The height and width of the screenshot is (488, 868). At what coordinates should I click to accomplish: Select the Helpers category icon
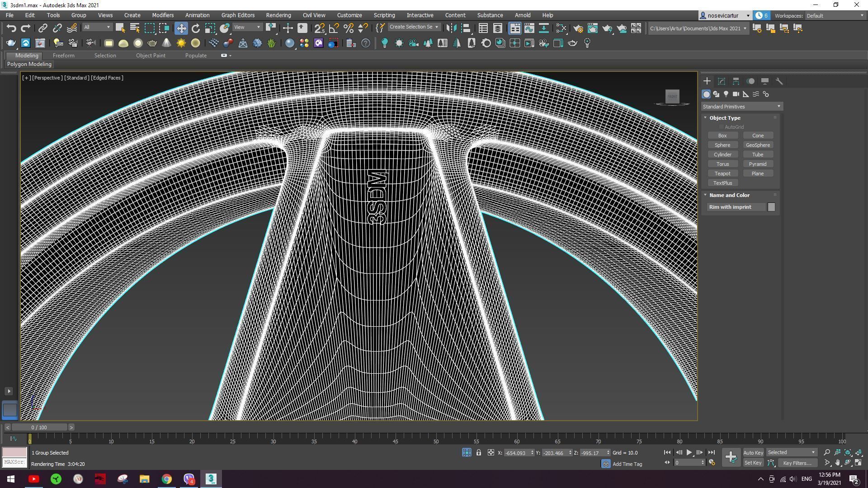tap(746, 94)
